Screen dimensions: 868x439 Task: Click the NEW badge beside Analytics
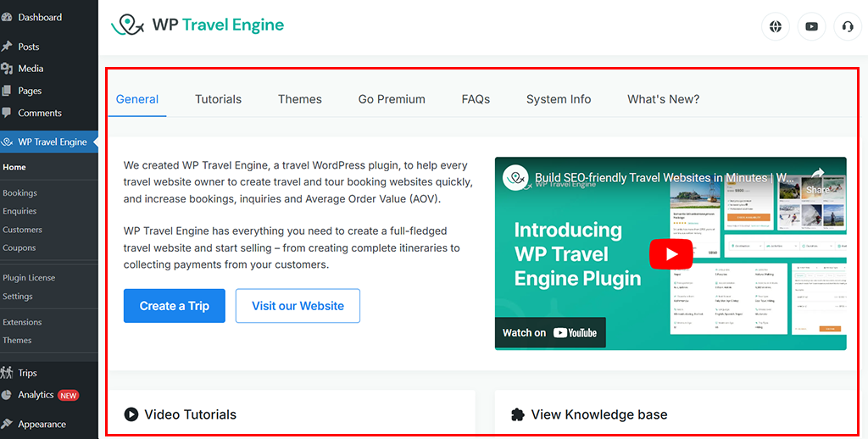point(69,395)
